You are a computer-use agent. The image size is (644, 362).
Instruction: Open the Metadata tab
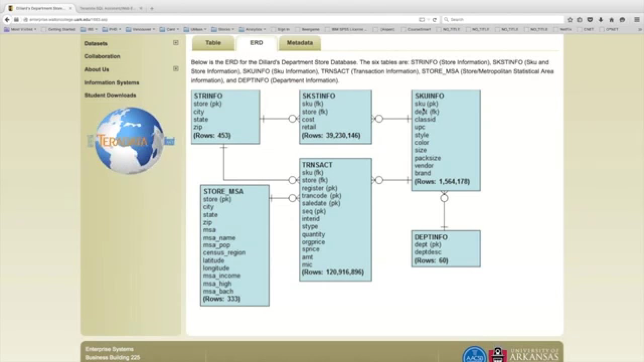299,43
